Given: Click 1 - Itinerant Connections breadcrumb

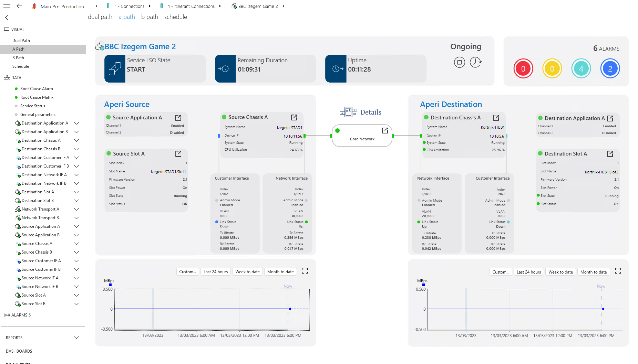Looking at the screenshot, I should click(191, 6).
